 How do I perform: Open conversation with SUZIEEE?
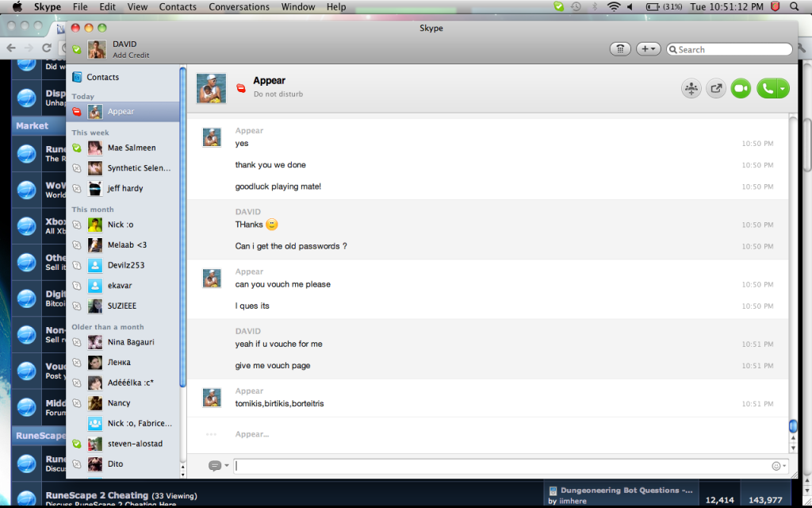[123, 306]
